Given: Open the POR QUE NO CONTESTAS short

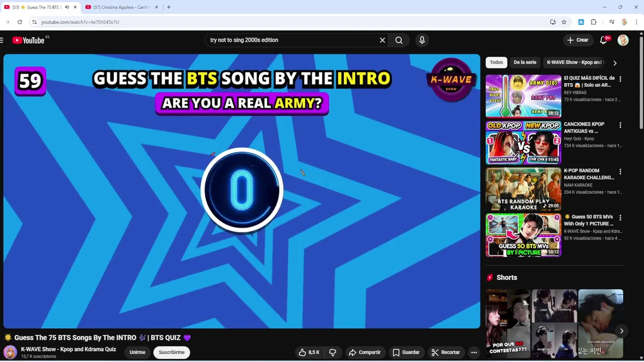Looking at the screenshot, I should [x=508, y=323].
